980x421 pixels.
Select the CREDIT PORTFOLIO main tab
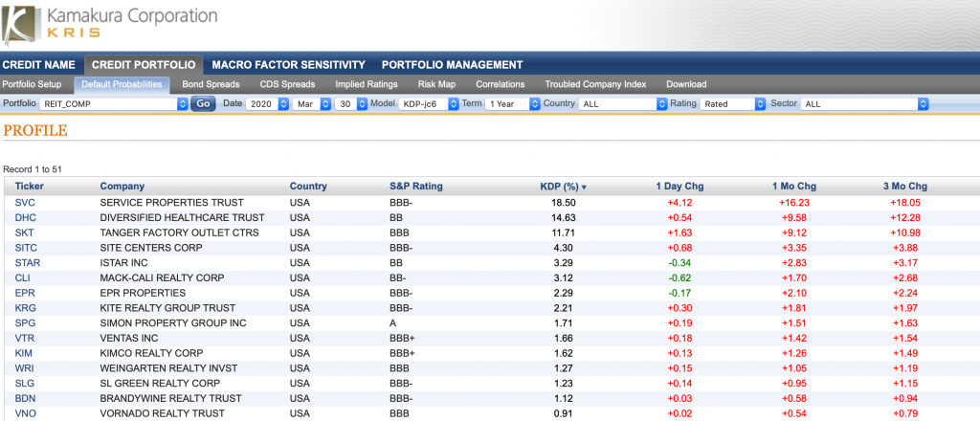(144, 65)
